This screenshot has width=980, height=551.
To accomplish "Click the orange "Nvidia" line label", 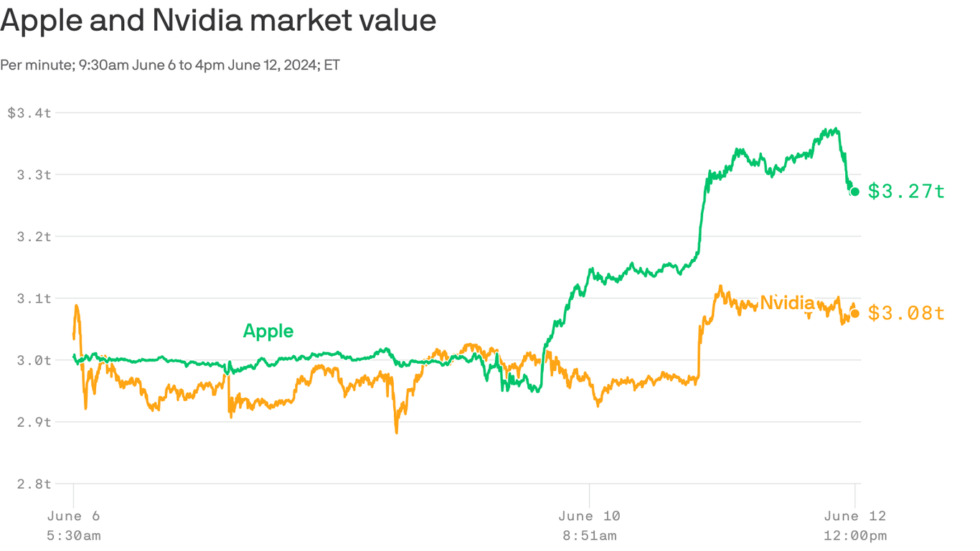I will tap(787, 303).
